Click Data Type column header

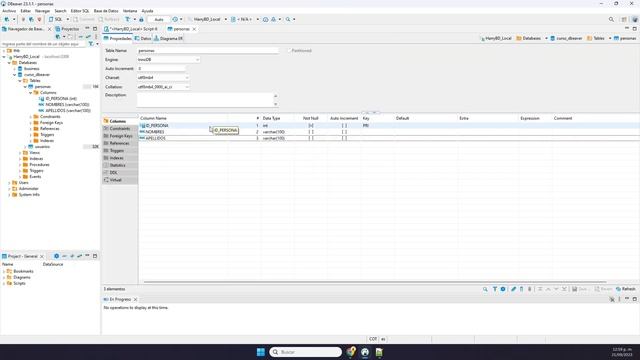point(271,118)
